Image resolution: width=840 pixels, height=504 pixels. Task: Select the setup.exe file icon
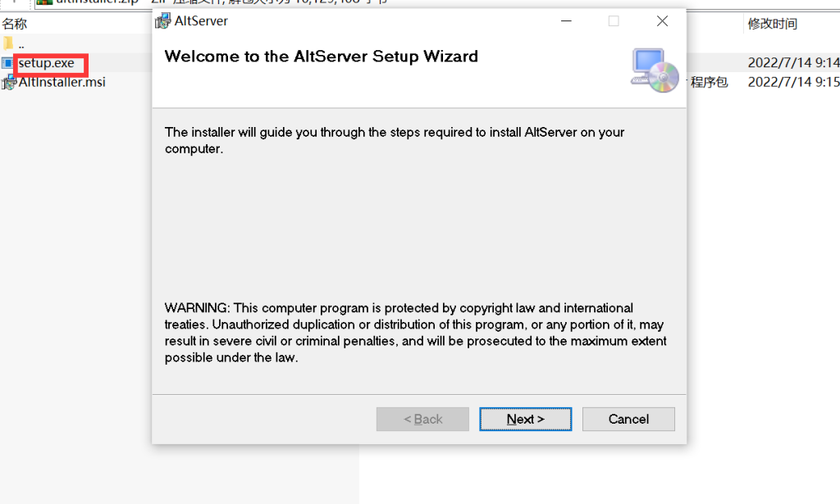(7, 63)
